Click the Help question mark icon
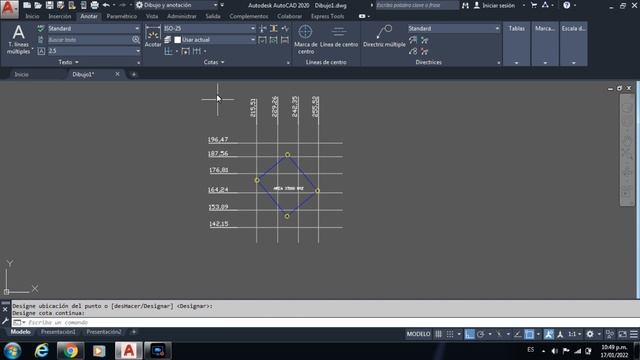 click(567, 5)
